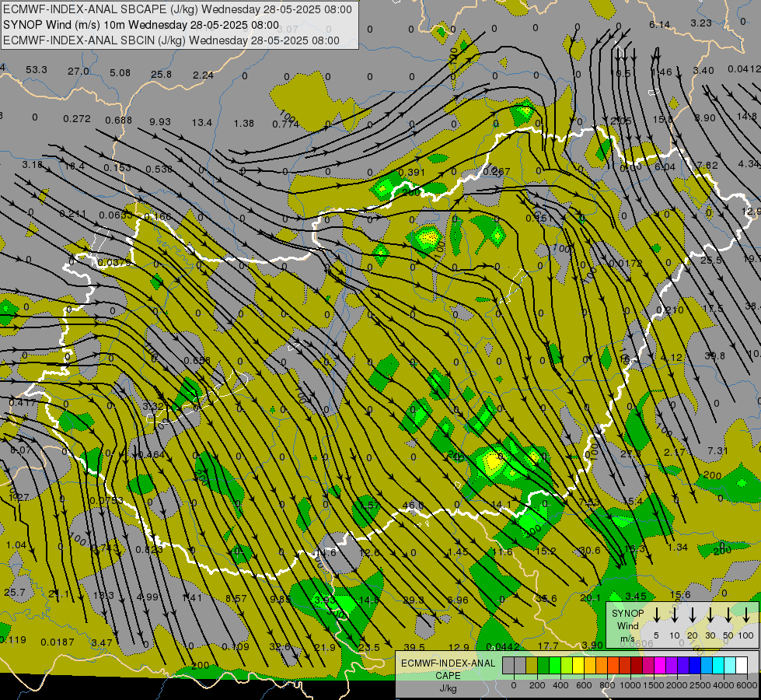
Task: Click the 100 m/s wind arrow in legend
Action: coord(746,614)
